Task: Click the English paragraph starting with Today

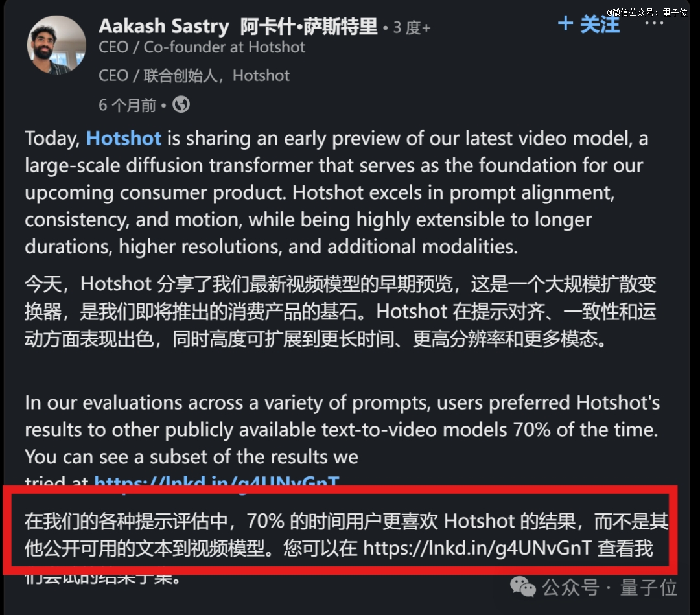Action: (337, 192)
